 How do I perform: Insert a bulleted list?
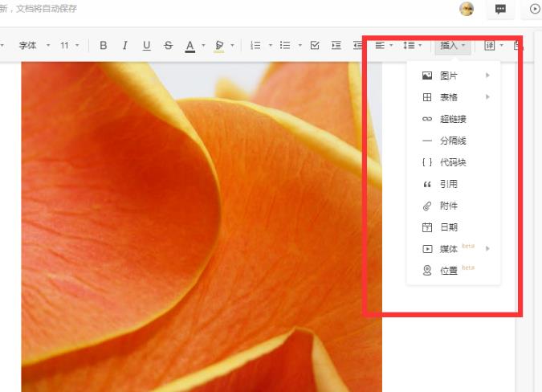284,46
